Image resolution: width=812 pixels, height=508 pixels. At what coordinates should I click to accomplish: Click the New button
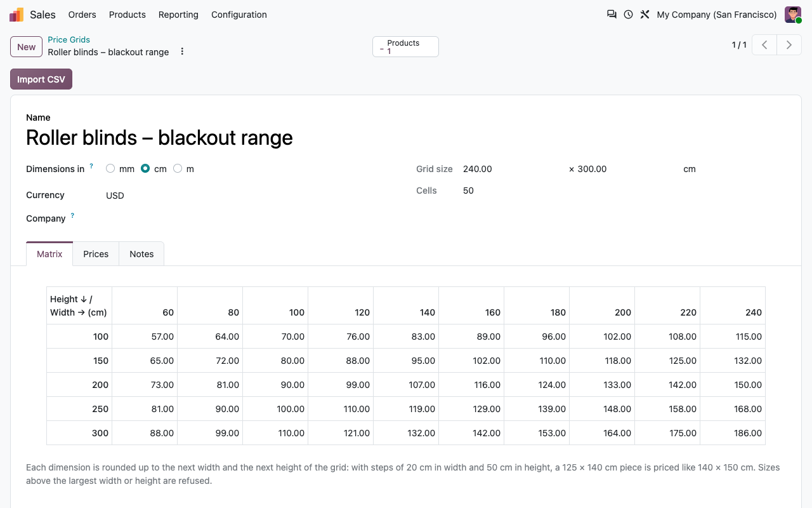coord(27,47)
